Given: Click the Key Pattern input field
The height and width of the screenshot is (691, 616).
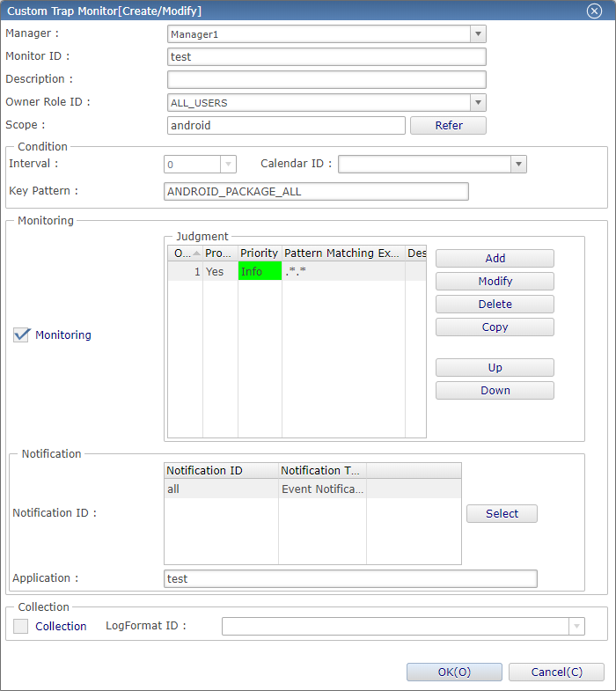Looking at the screenshot, I should coord(316,192).
